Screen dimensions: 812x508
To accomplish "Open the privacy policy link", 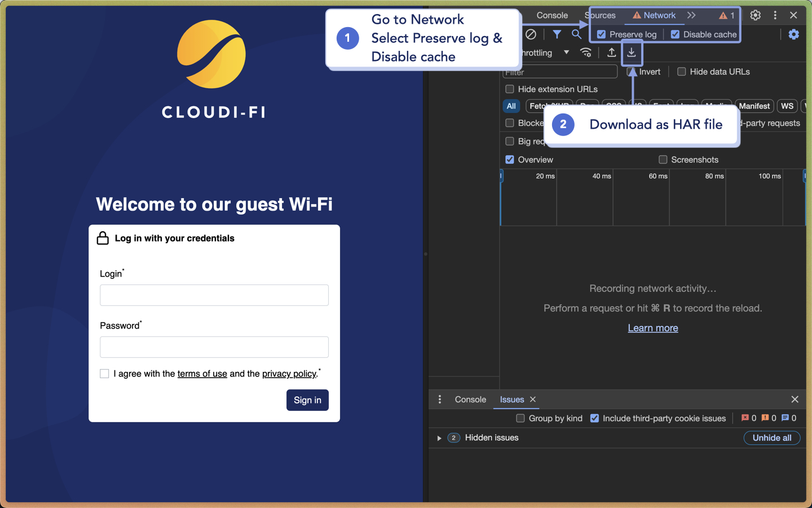I will pyautogui.click(x=289, y=374).
